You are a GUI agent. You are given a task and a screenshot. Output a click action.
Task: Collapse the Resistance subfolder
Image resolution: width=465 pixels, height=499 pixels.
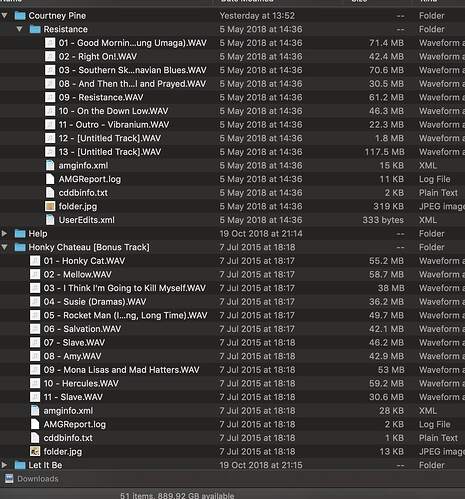(19, 29)
